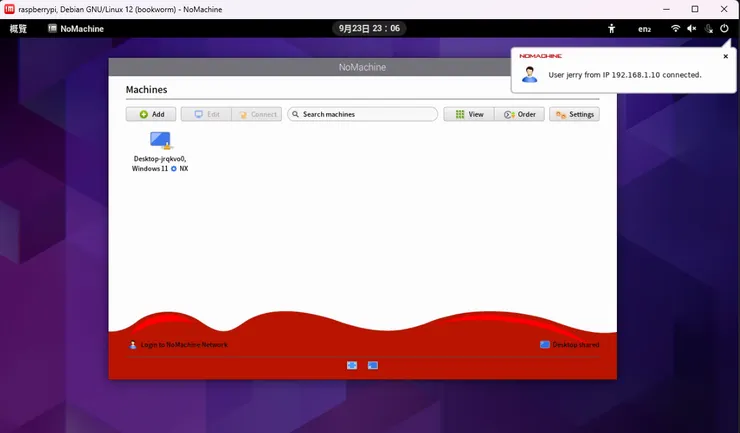Screen dimensions: 740x433
Task: Open the Order options button
Action: point(520,114)
